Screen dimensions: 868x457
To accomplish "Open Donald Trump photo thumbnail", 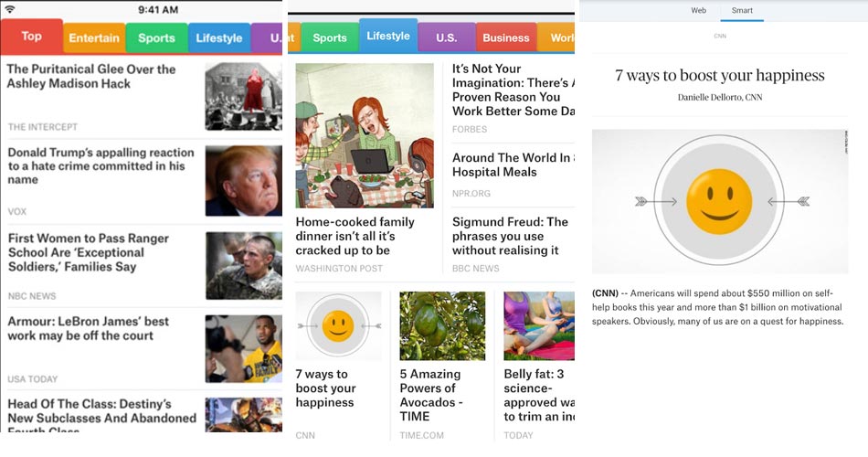I will pos(244,181).
